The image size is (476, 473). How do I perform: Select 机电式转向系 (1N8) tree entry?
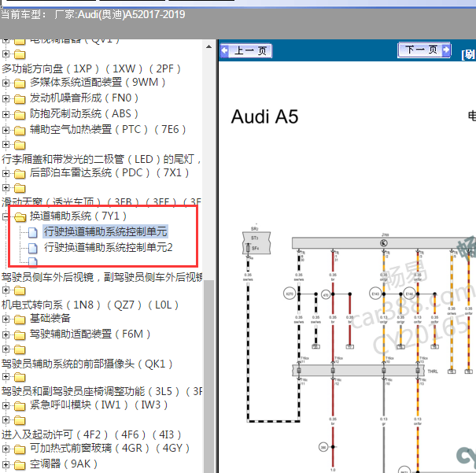[90, 305]
